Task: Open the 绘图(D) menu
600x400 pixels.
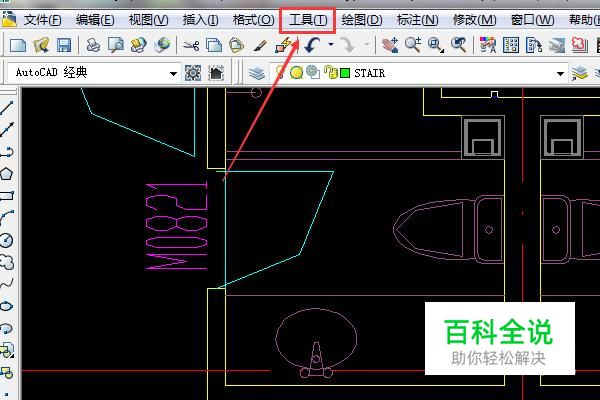Action: coord(362,20)
